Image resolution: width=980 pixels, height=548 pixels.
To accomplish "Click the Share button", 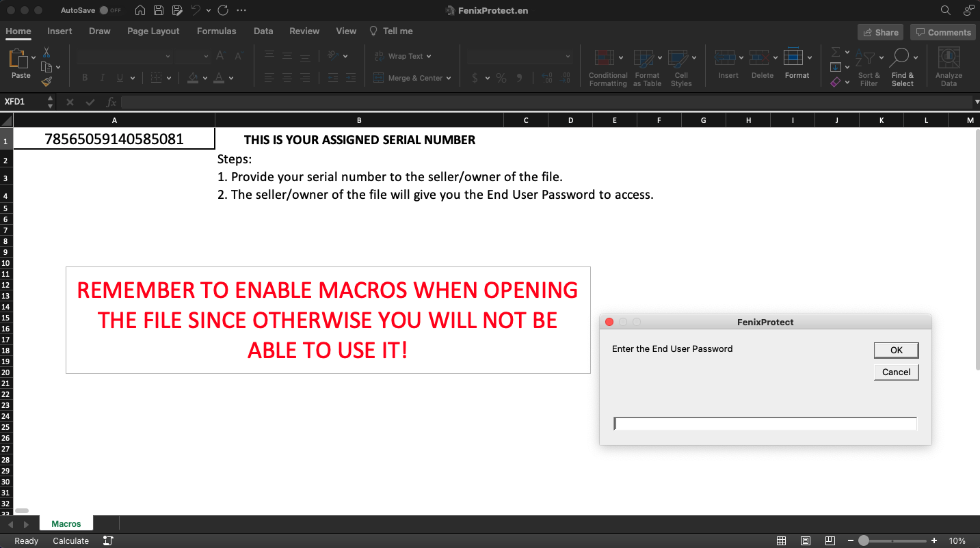I will 880,32.
